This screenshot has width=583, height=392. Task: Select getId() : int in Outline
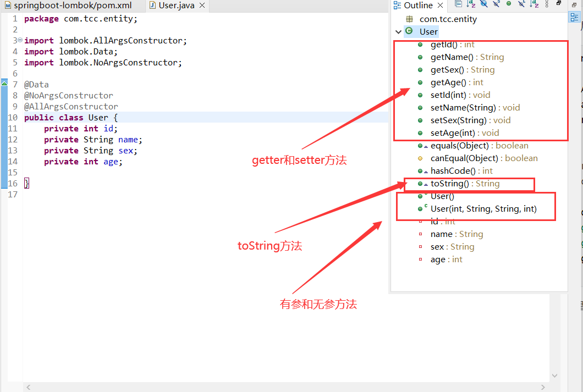pos(452,45)
